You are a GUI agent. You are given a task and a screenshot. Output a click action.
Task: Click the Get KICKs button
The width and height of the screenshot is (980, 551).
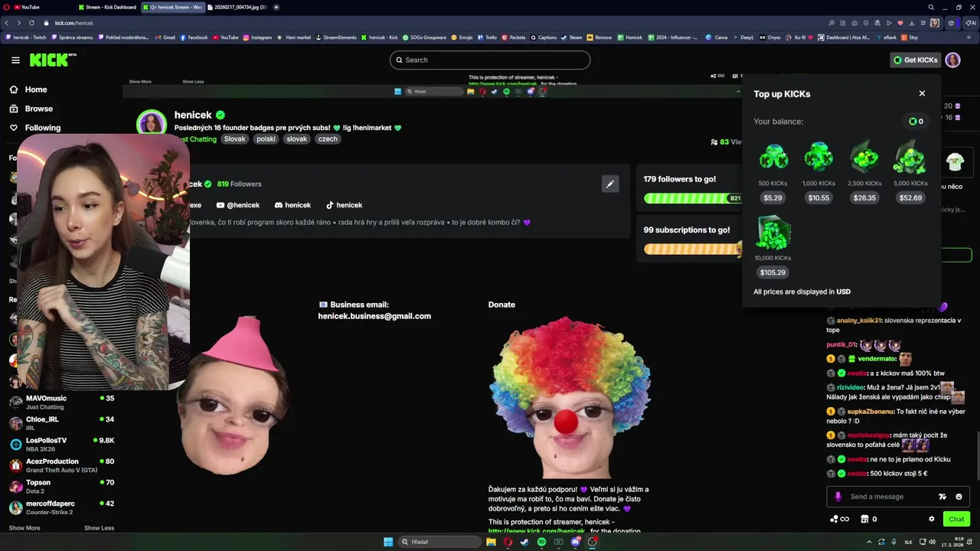point(915,60)
